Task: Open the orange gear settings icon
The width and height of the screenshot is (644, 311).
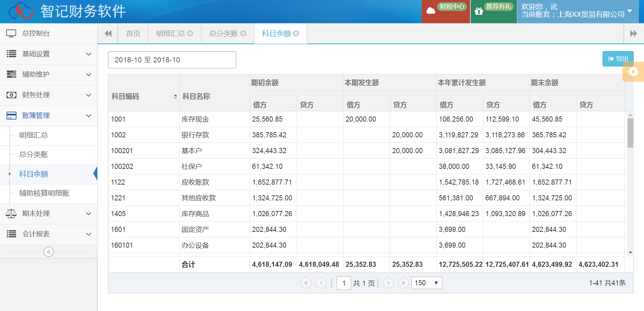Action: click(x=633, y=72)
